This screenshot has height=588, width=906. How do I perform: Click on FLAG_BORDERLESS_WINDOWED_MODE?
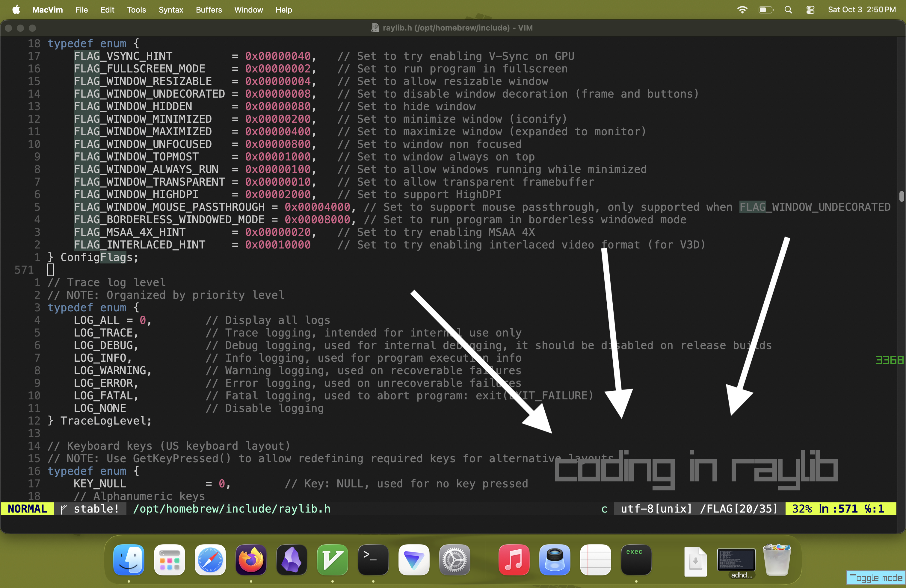[169, 219]
